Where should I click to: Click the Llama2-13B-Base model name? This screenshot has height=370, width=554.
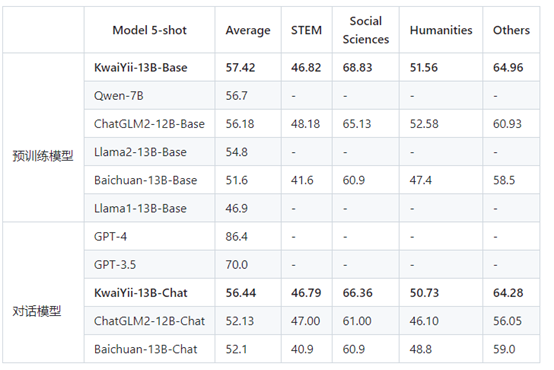tap(140, 152)
